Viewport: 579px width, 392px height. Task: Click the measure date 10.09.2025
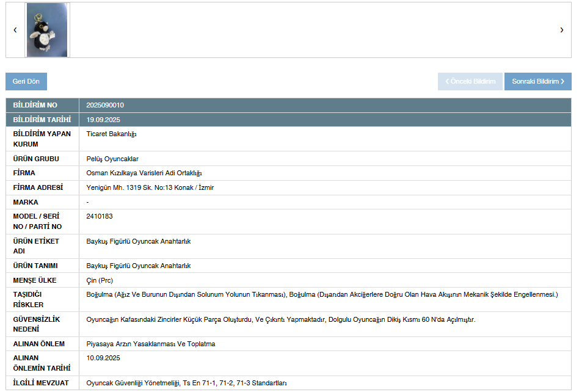pos(103,358)
